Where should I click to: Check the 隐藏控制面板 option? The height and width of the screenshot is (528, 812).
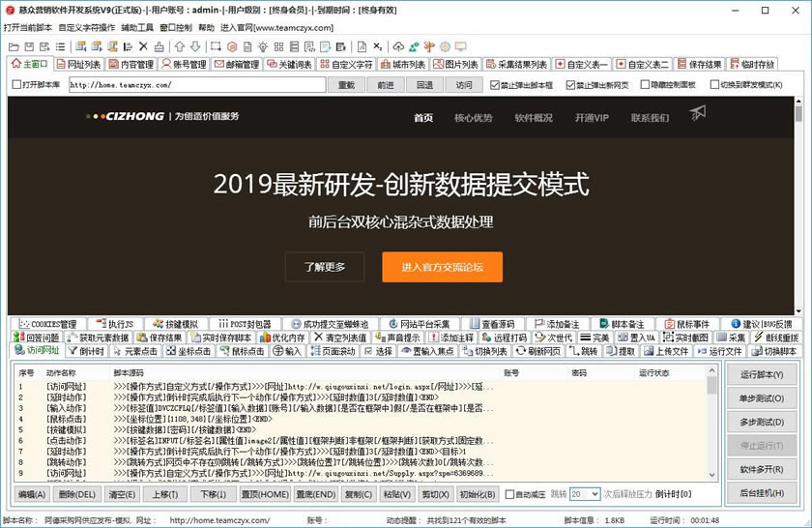[x=643, y=85]
